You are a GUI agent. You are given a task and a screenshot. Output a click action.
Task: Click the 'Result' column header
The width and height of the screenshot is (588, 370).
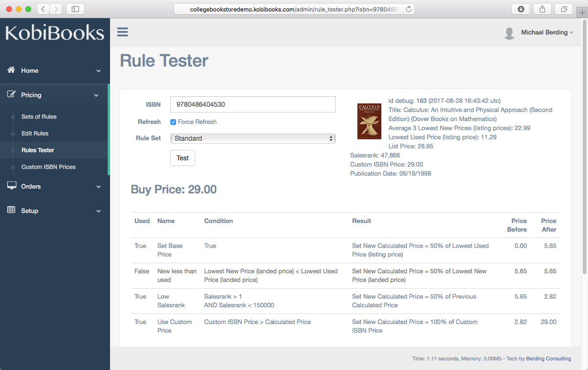[x=362, y=221]
